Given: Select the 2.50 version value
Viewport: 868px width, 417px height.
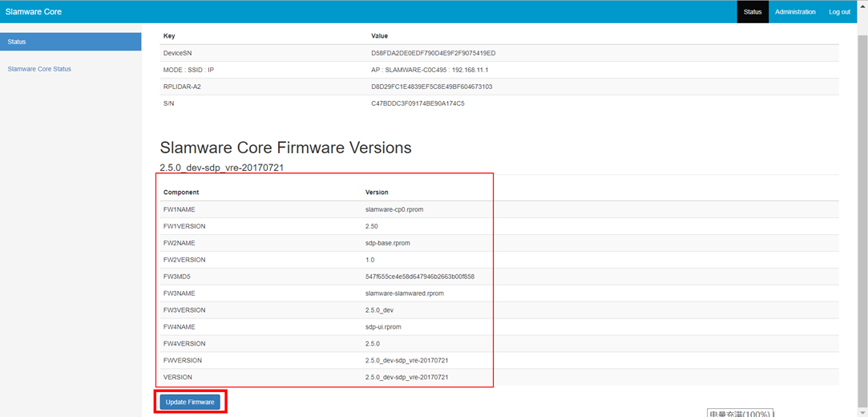Looking at the screenshot, I should [371, 226].
